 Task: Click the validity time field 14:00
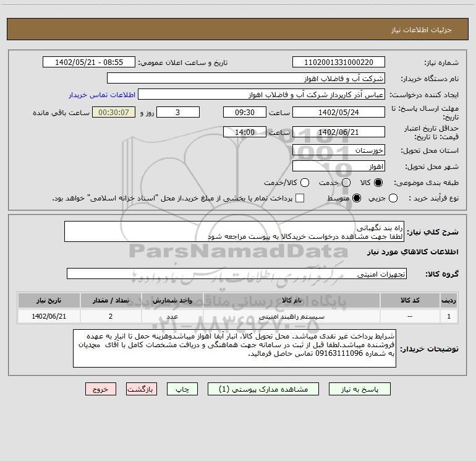click(245, 132)
